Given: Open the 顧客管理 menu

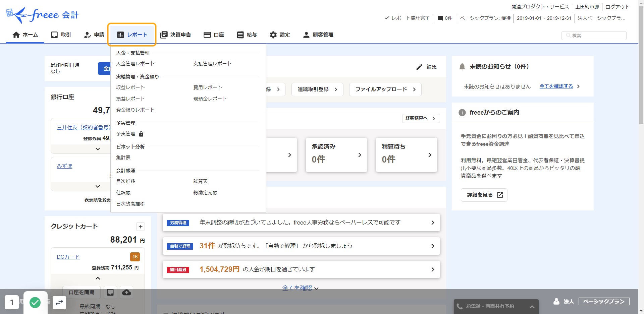Looking at the screenshot, I should (318, 35).
